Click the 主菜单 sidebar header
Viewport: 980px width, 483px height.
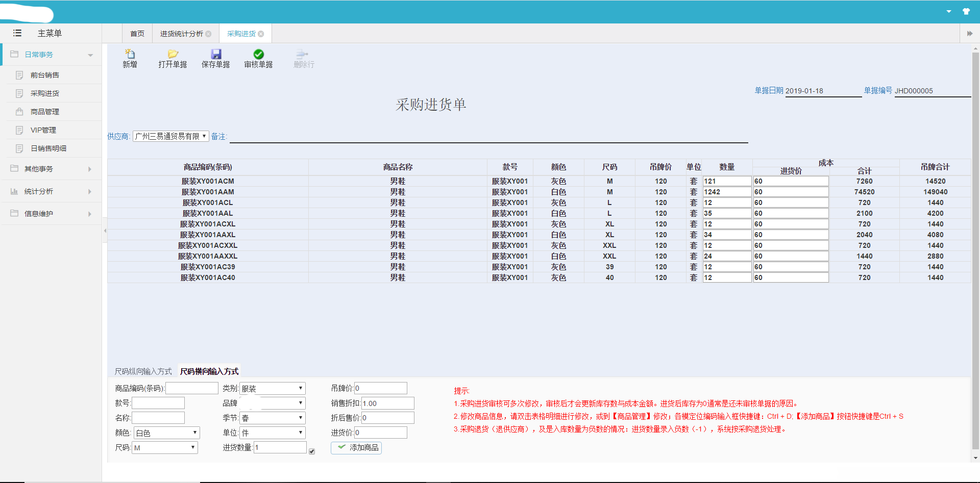pos(50,33)
